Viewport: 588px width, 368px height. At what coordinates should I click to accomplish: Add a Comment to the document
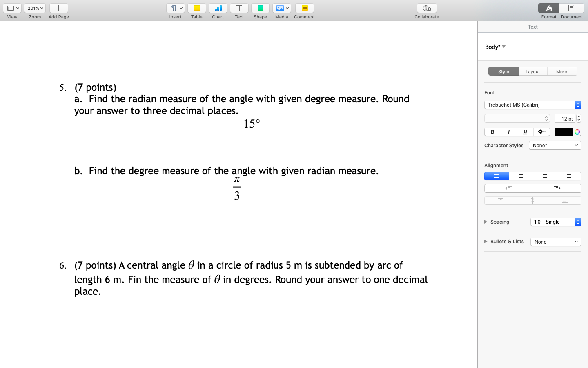click(304, 8)
